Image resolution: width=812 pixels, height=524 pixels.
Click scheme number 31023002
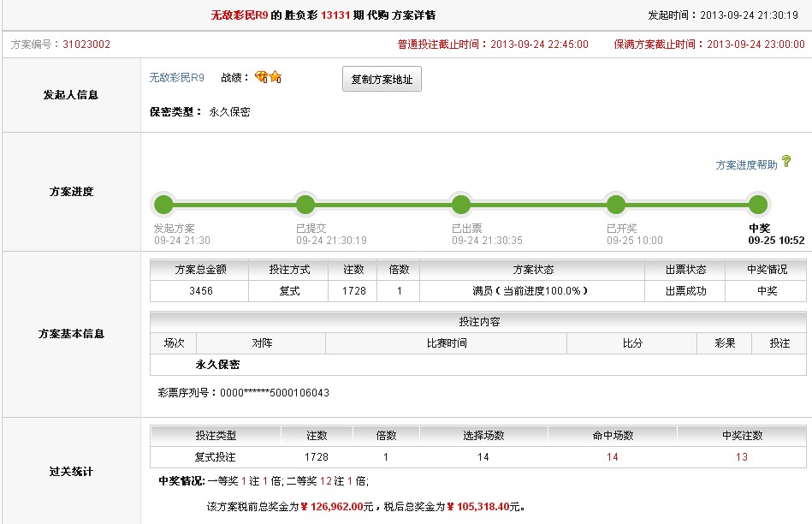tap(86, 45)
